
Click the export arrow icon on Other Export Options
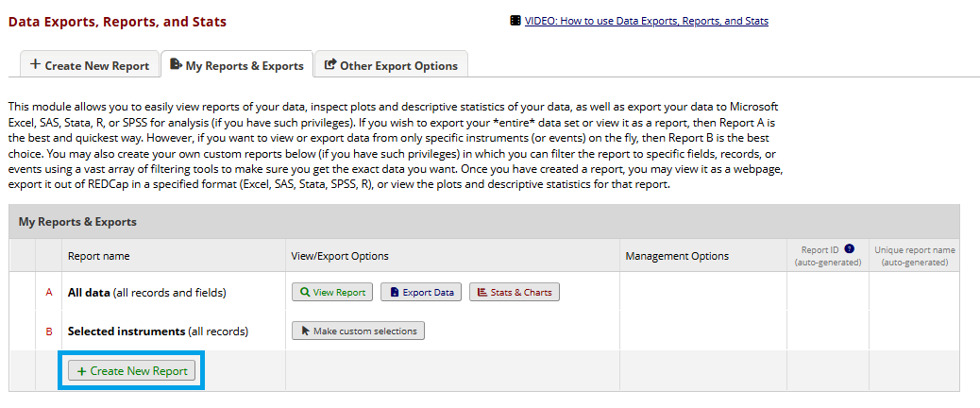(x=329, y=65)
